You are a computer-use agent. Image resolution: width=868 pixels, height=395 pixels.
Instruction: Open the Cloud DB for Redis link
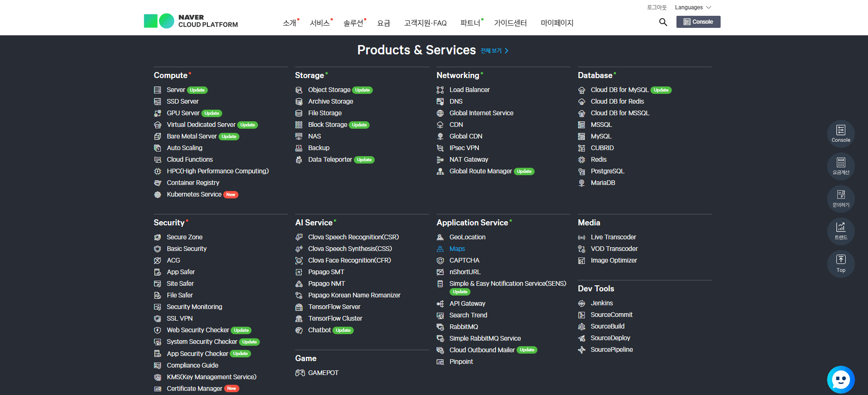coord(617,102)
